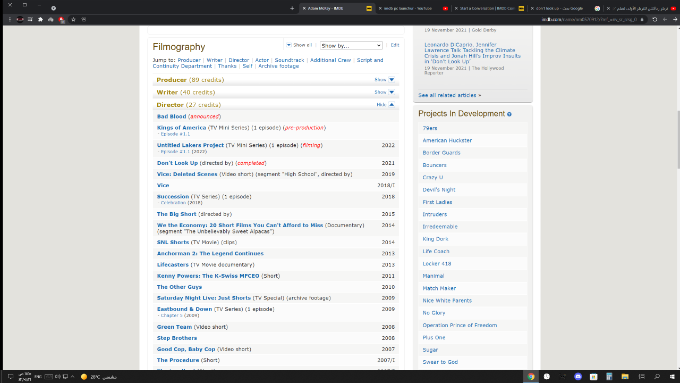Reload the page
This screenshot has width=680, height=383.
point(655,20)
